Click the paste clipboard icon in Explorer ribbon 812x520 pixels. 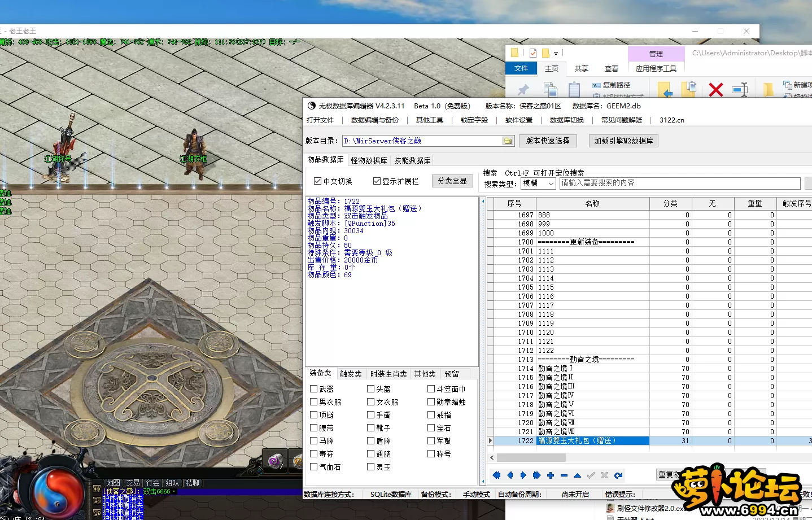coord(574,89)
